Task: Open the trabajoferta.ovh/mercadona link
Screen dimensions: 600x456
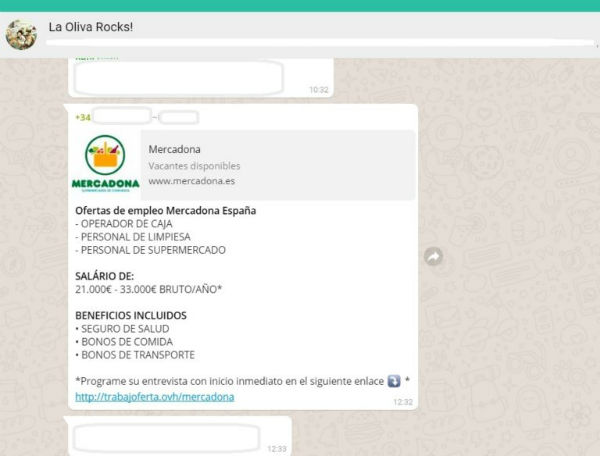Action: [154, 397]
